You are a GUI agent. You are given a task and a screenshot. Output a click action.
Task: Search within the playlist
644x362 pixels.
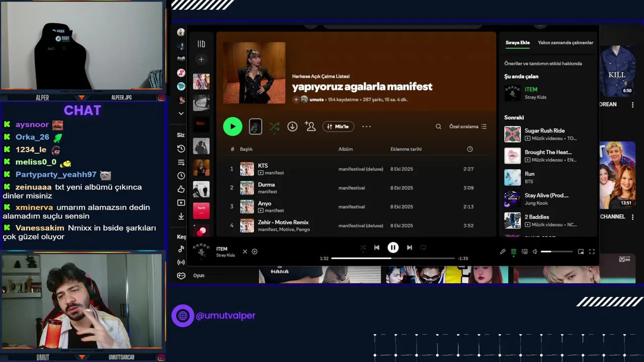pyautogui.click(x=438, y=127)
